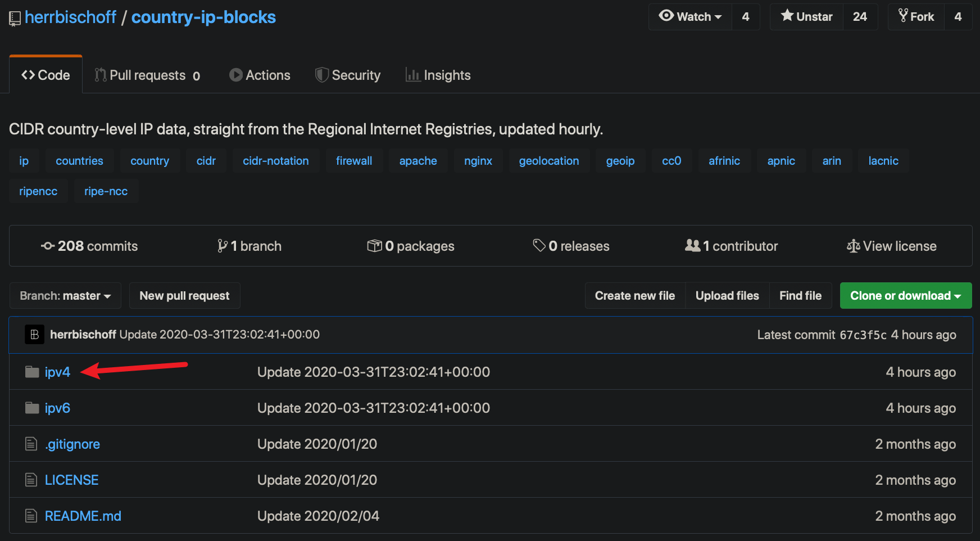This screenshot has height=541, width=980.
Task: Open commit hash 67c3f5c
Action: pos(863,335)
